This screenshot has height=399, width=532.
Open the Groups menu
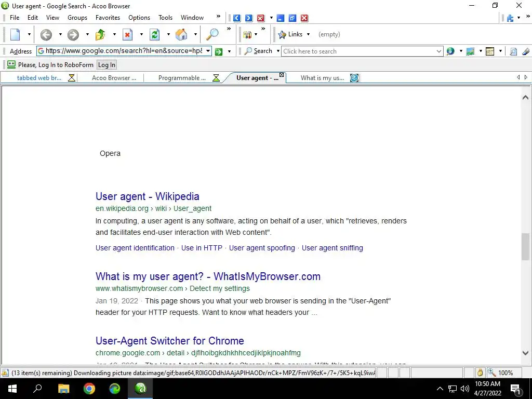pos(77,18)
